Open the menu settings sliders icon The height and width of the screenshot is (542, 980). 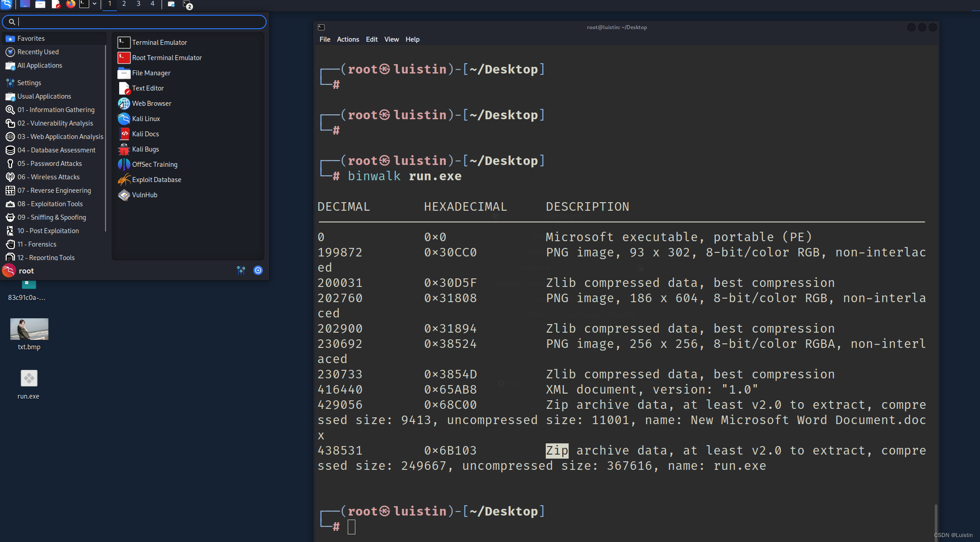tap(241, 270)
